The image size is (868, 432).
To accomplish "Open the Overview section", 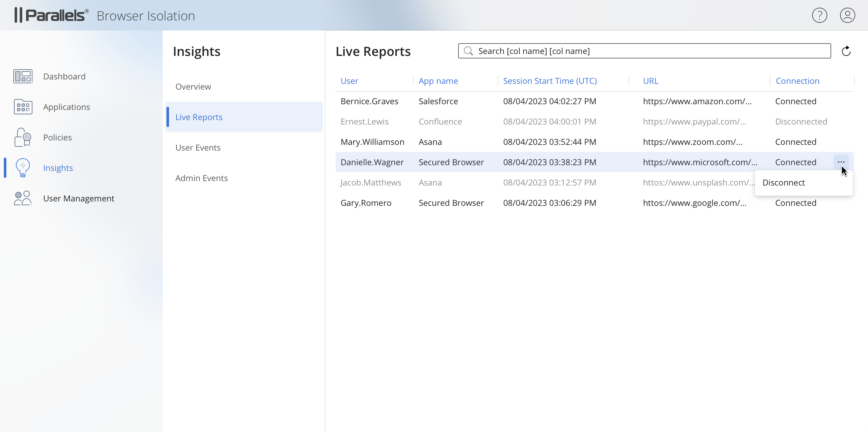I will [193, 87].
